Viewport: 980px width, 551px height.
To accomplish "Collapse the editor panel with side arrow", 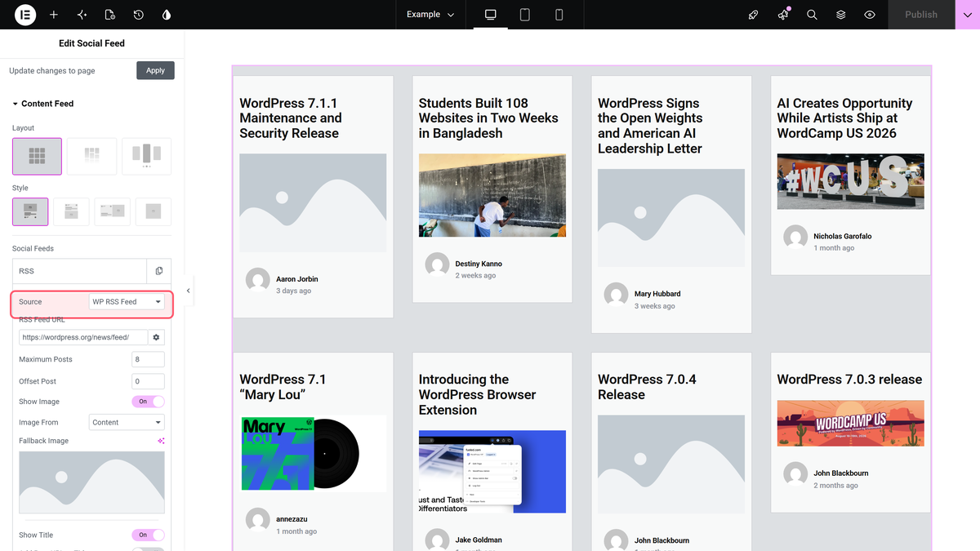I will (188, 291).
